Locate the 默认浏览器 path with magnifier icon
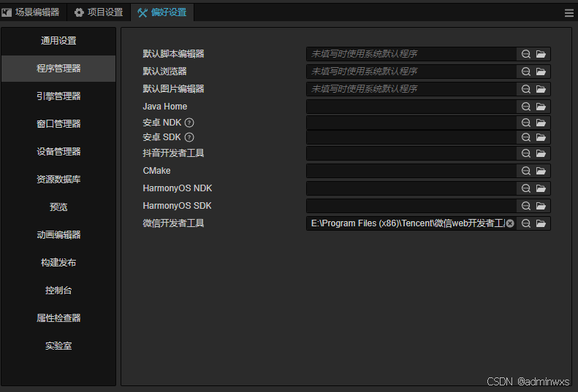The image size is (578, 392). coord(526,72)
